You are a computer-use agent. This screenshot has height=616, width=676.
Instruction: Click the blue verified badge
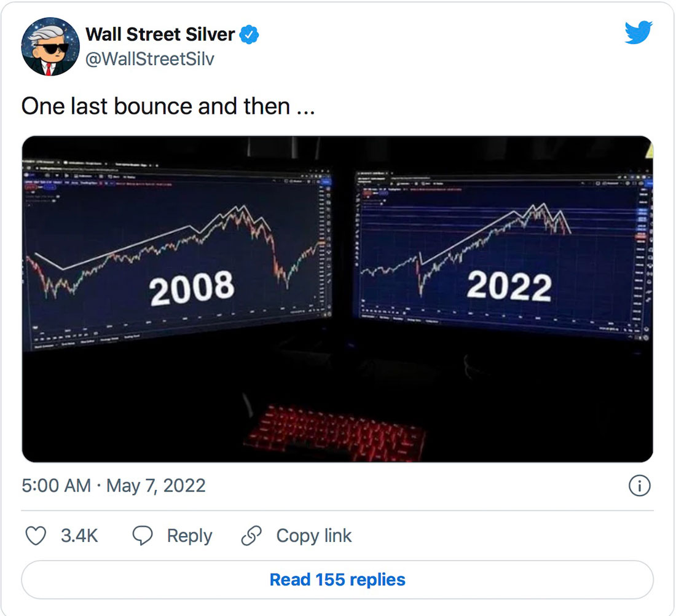[x=249, y=34]
